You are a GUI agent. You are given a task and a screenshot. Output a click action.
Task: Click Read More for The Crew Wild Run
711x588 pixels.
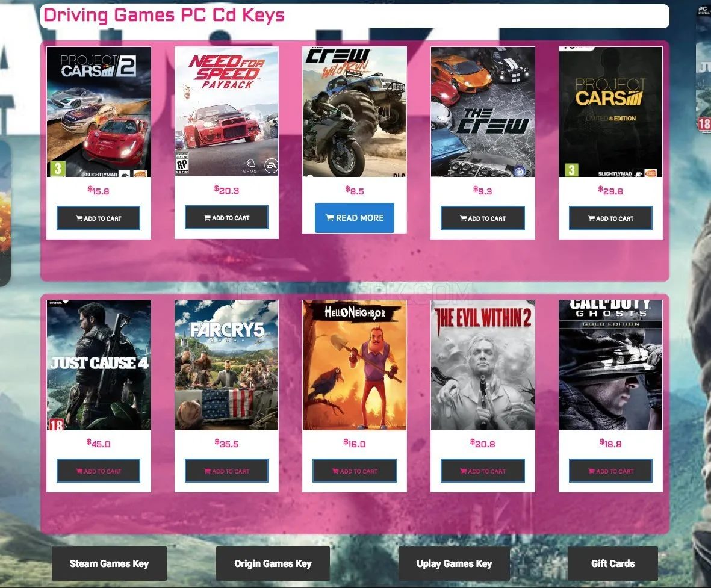[x=354, y=218]
